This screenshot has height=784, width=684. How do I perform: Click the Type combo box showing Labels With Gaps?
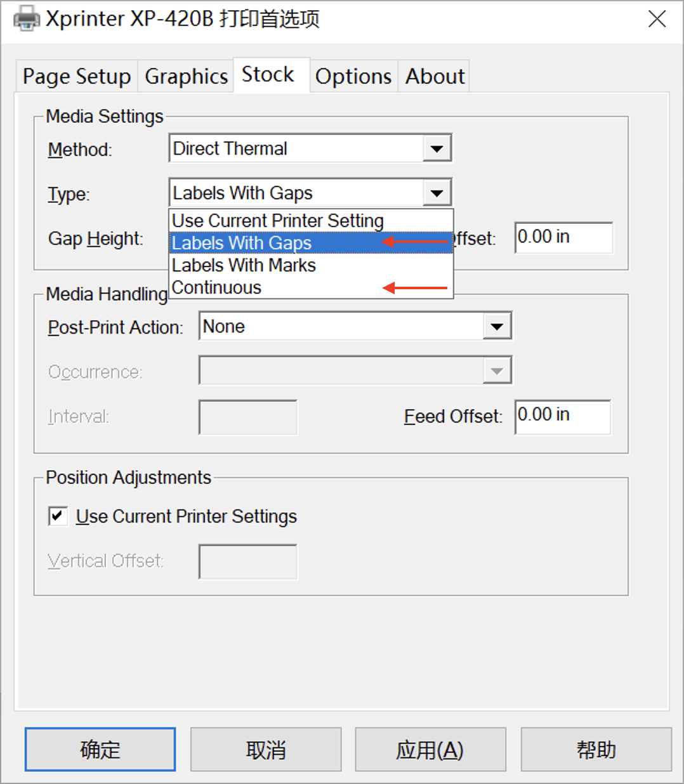click(x=310, y=193)
